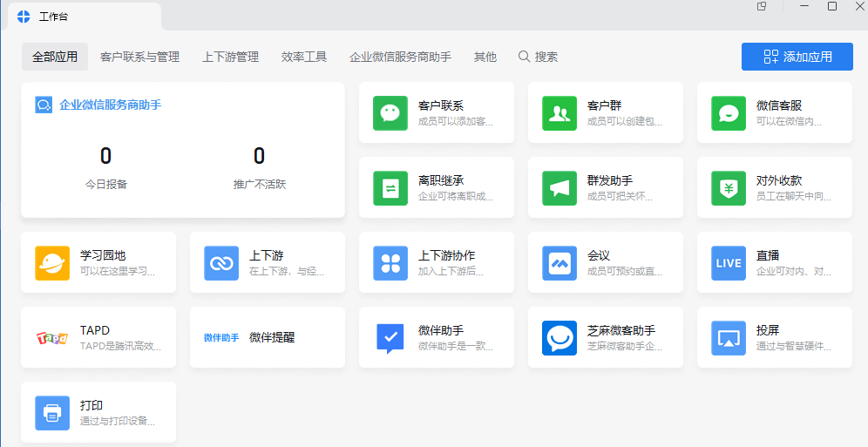The image size is (868, 447).
Task: Open the 上下游 link chain icon
Action: [x=221, y=263]
